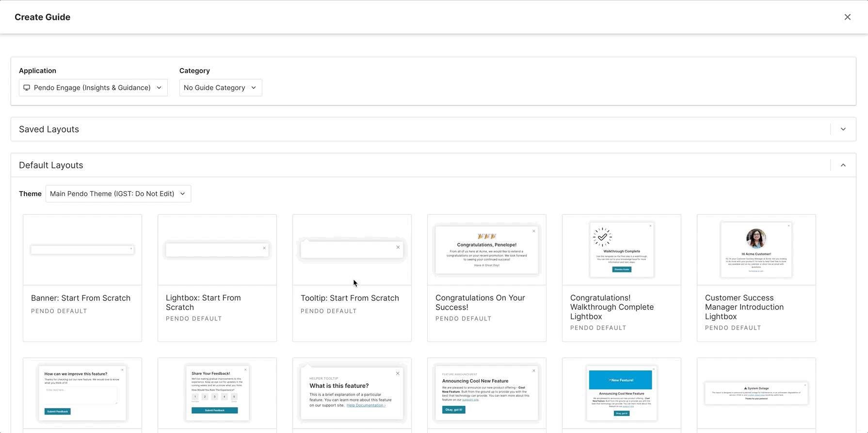Choose 'How can we improve this feature?' layout
868x433 pixels.
(x=82, y=393)
